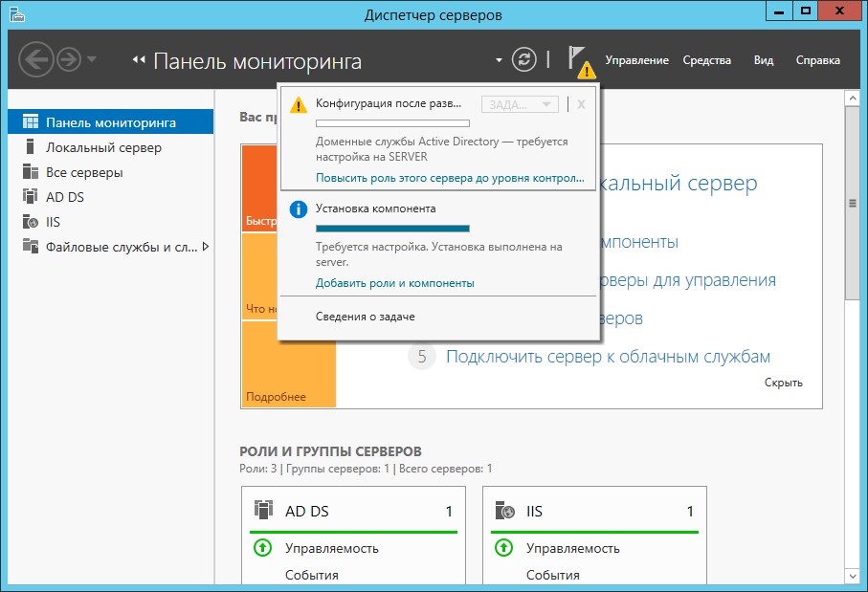Click the IIS sidebar icon

tap(31, 221)
